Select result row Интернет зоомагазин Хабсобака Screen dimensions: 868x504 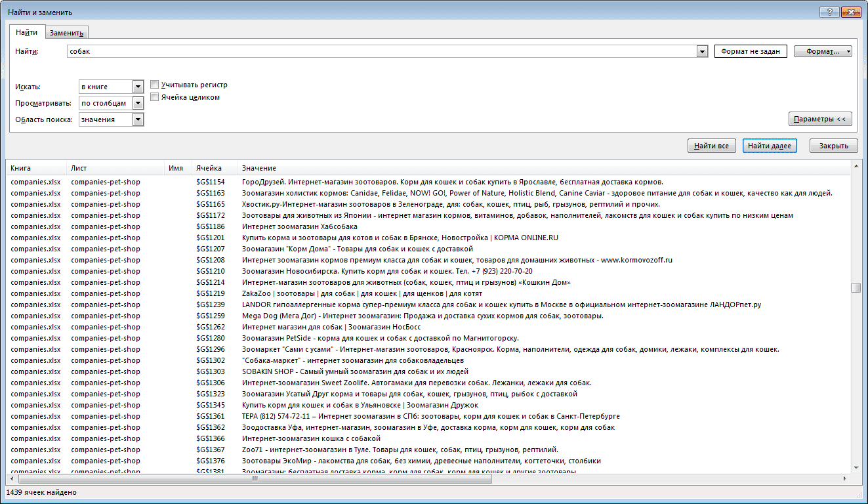pos(428,226)
